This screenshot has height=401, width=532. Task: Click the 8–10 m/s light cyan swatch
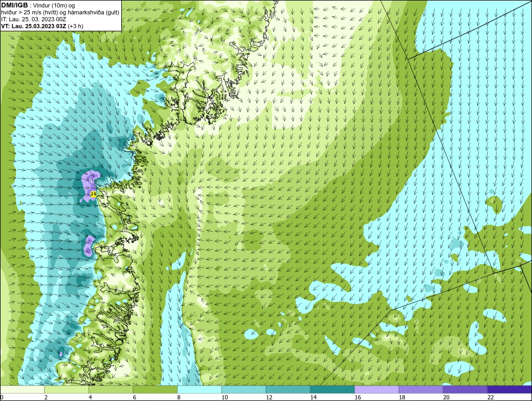tap(199, 389)
